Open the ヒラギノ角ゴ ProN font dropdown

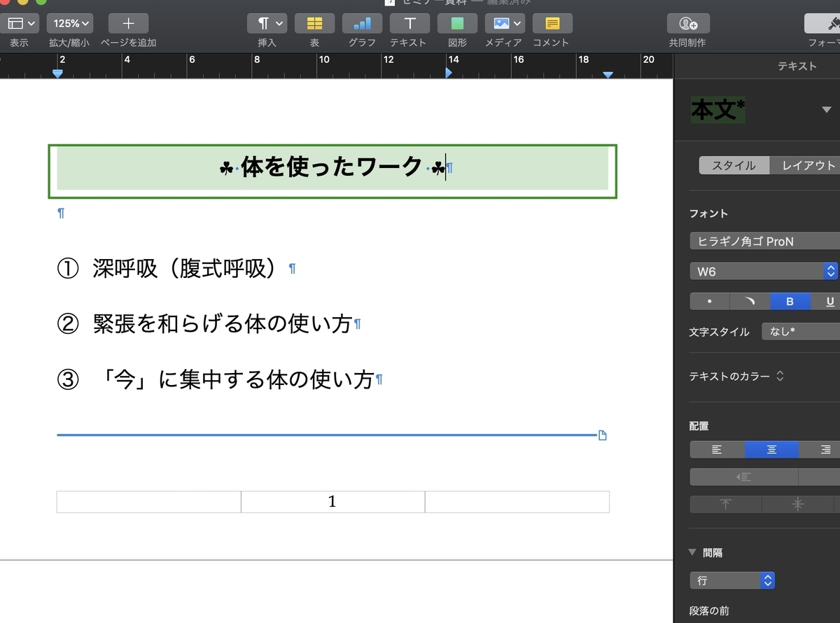tap(764, 241)
